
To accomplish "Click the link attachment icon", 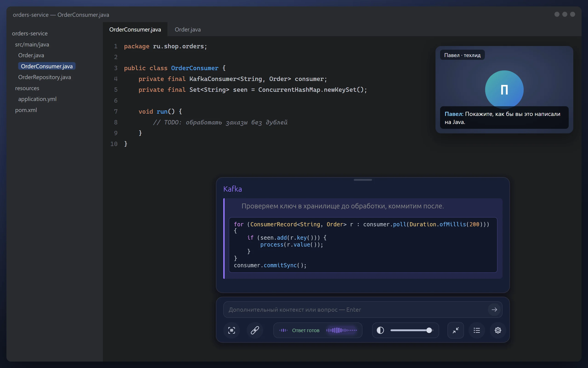I will (x=255, y=330).
